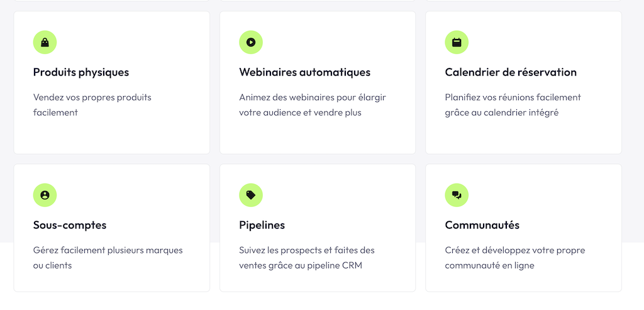The image size is (644, 310).
Task: Click 'grâce au pipeline CRM' text line
Action: click(301, 265)
